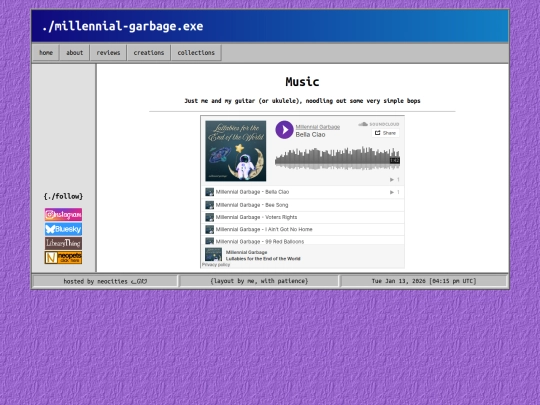Go to the home page
The image size is (540, 405).
[x=46, y=53]
